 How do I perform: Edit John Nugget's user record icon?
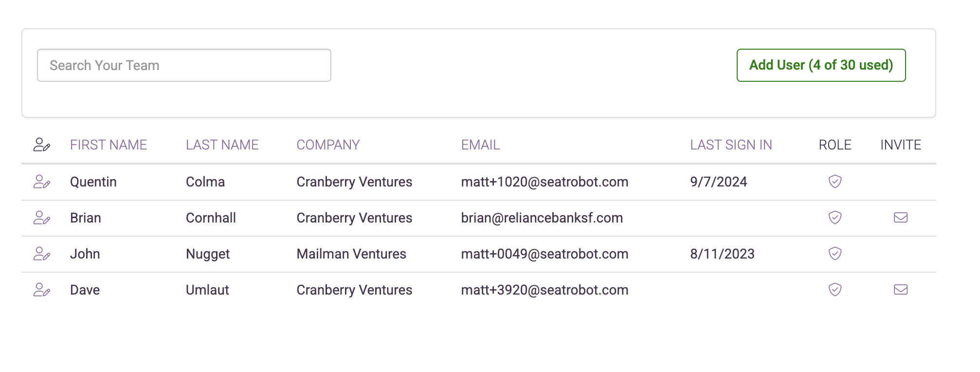point(42,254)
